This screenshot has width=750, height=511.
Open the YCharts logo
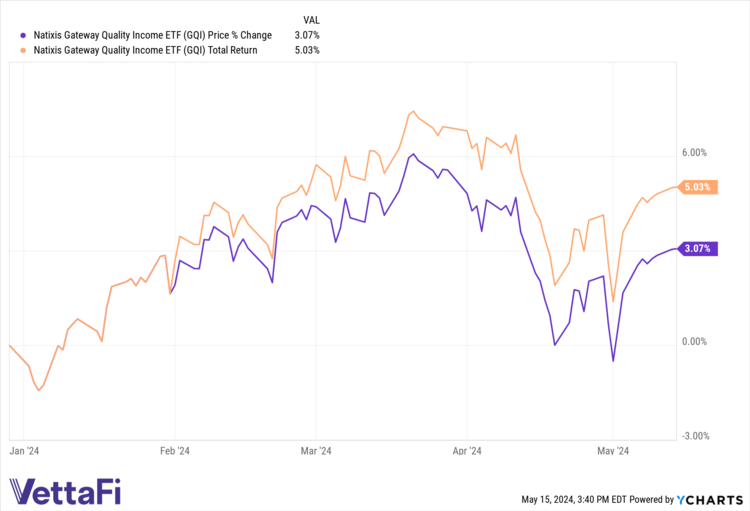(706, 499)
